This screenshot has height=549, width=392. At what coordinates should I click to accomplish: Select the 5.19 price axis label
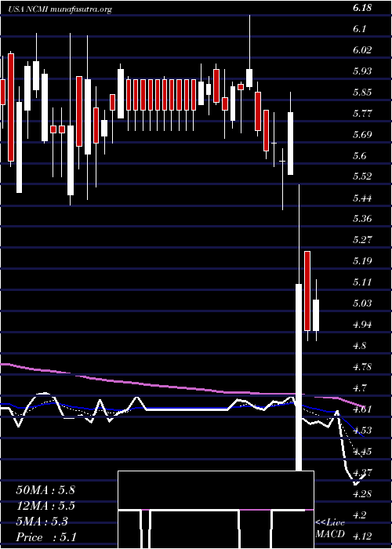click(362, 261)
